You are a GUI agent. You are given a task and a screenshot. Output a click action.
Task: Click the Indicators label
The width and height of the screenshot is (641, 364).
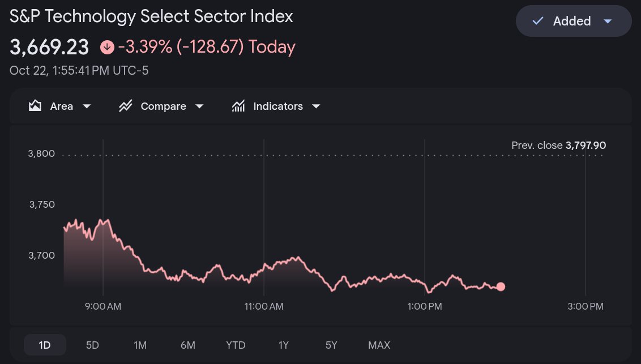tap(278, 106)
